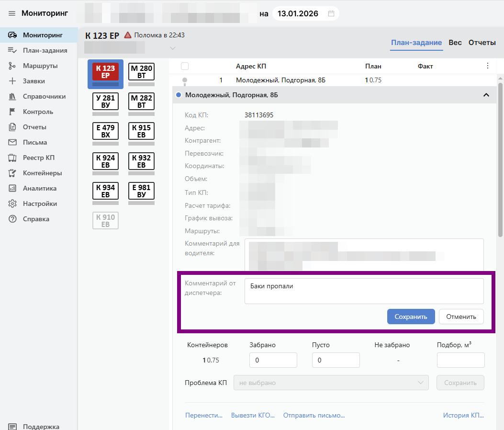Open the Справочники books icon
The image size is (504, 430).
click(12, 96)
